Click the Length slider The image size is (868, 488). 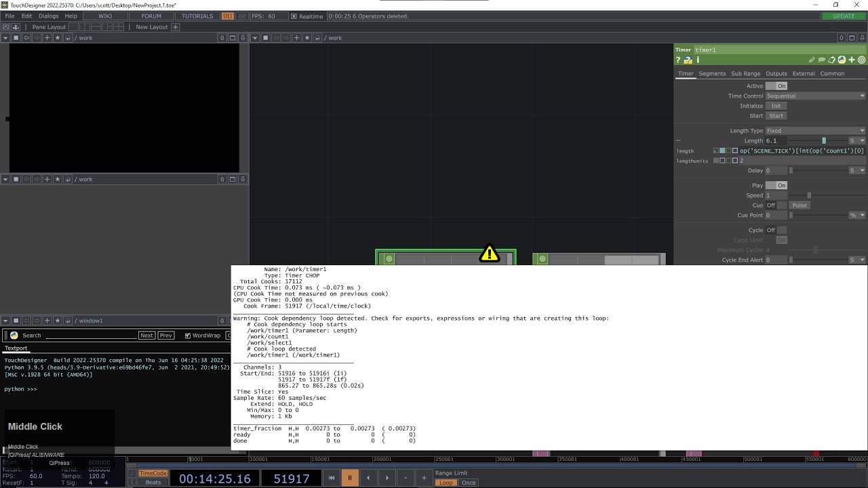[x=817, y=141]
